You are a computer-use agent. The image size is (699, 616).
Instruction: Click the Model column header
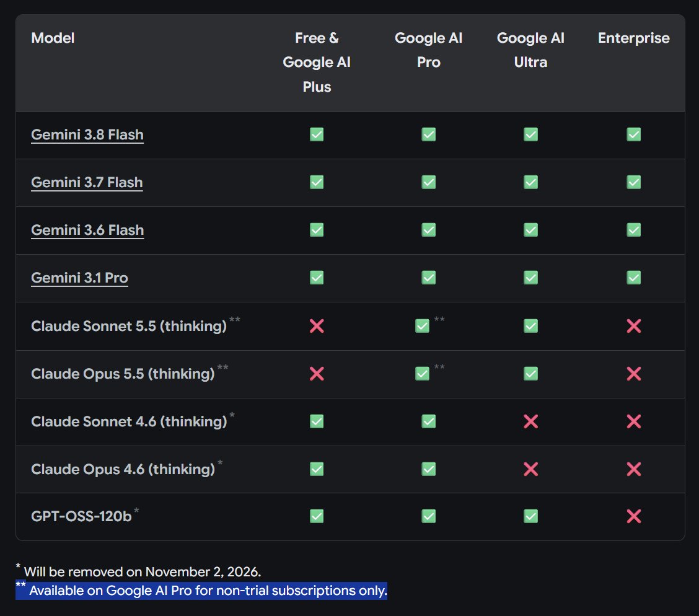53,38
